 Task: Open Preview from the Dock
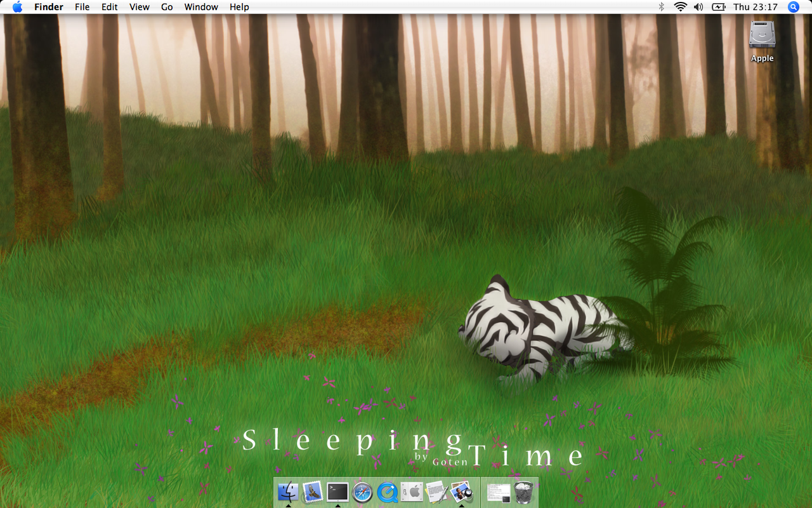point(461,492)
